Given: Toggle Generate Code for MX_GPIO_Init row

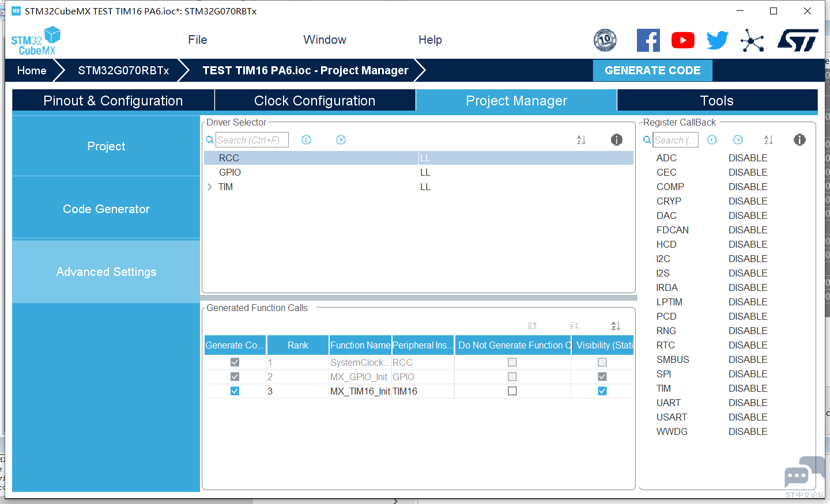Looking at the screenshot, I should (235, 377).
